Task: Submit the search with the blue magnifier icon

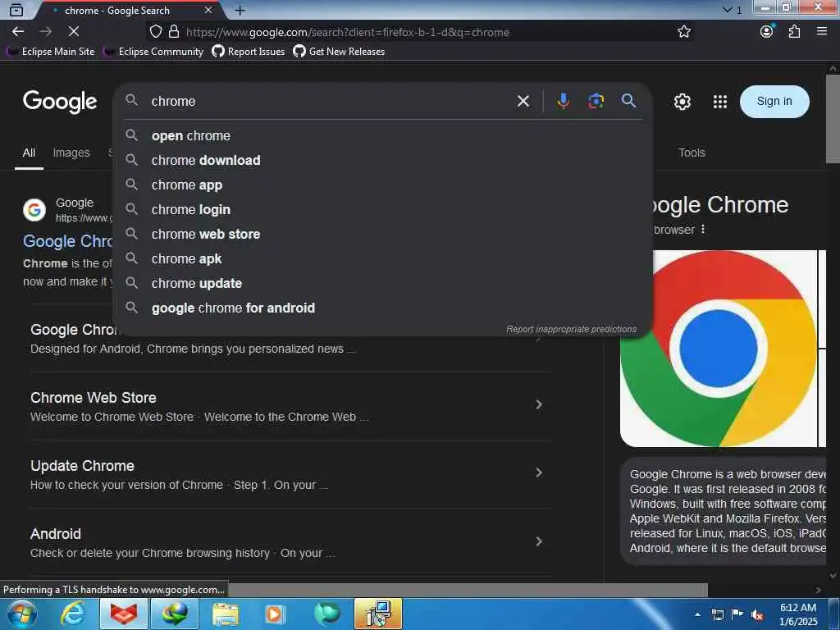Action: point(628,101)
